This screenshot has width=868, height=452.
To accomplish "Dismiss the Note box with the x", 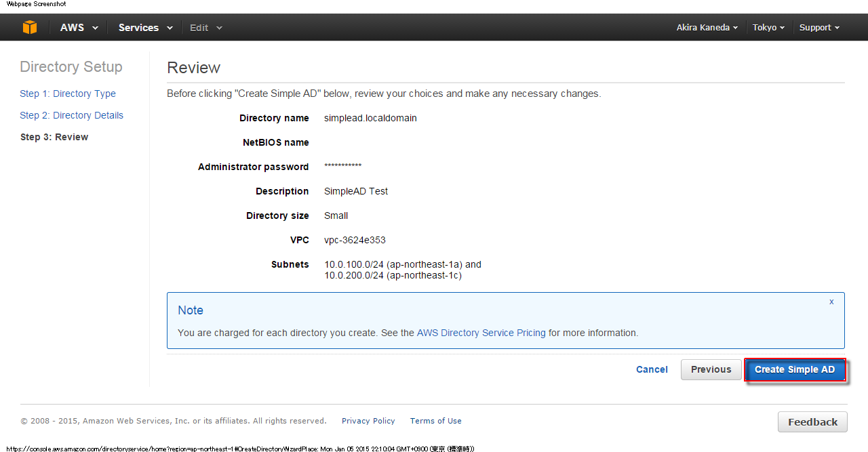I will coord(831,302).
